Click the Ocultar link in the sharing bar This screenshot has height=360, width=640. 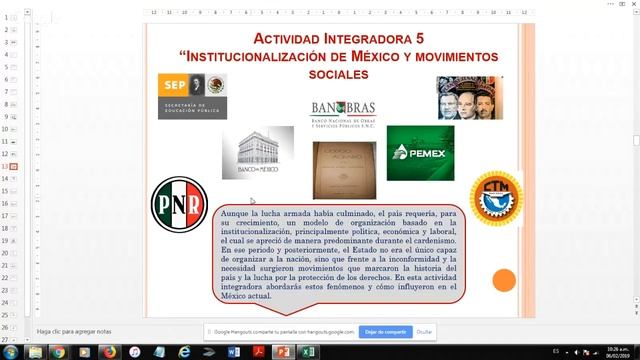pyautogui.click(x=424, y=332)
